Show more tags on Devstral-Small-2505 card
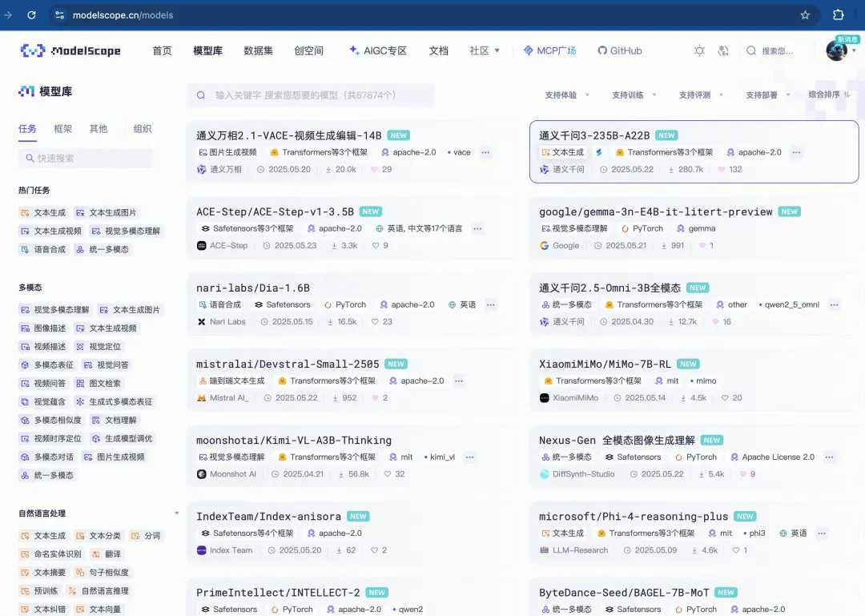The height and width of the screenshot is (616, 865). [458, 380]
